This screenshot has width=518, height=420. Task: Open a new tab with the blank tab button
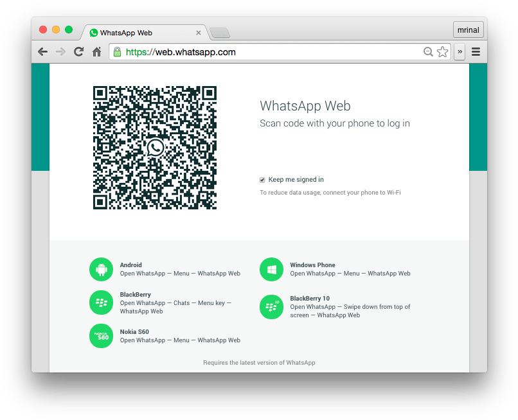click(x=220, y=33)
